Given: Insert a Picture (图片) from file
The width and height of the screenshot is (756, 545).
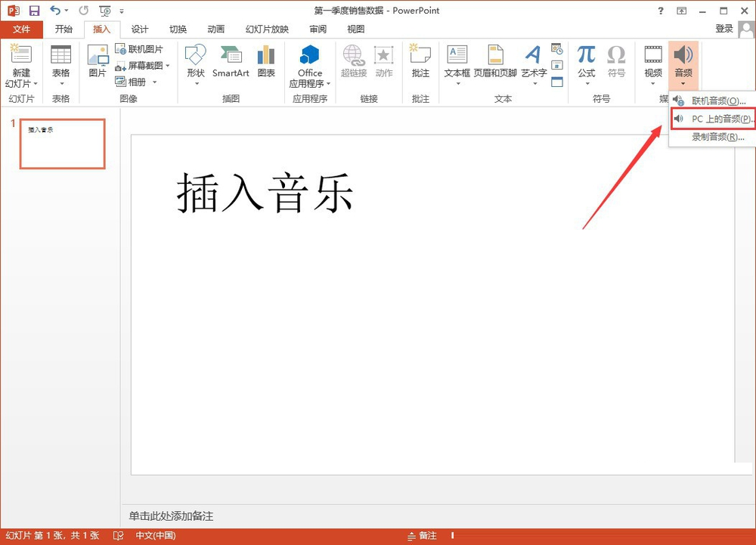Looking at the screenshot, I should 98,61.
